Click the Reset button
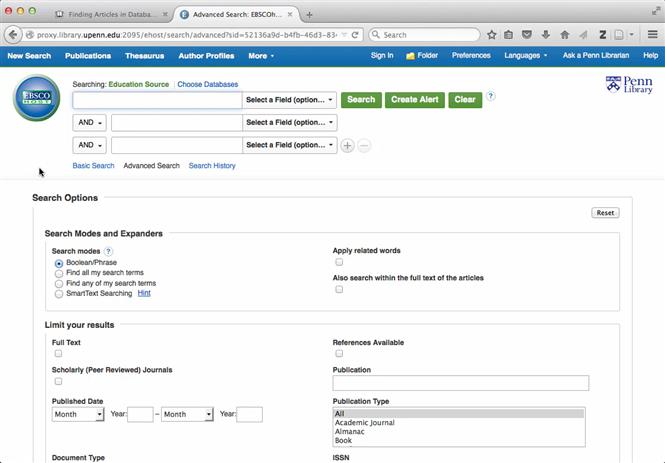This screenshot has height=463, width=665. (x=605, y=213)
